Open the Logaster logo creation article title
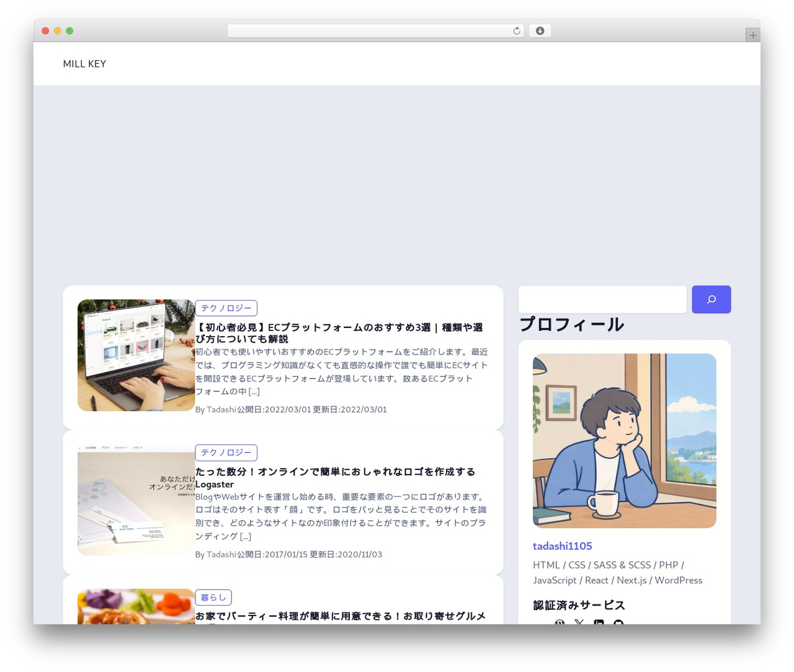Viewport: 794px width, 672px height. click(x=335, y=478)
